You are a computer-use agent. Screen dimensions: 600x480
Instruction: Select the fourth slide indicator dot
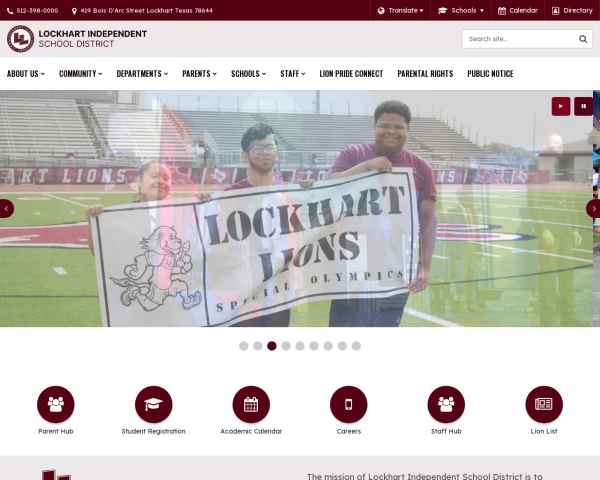286,346
